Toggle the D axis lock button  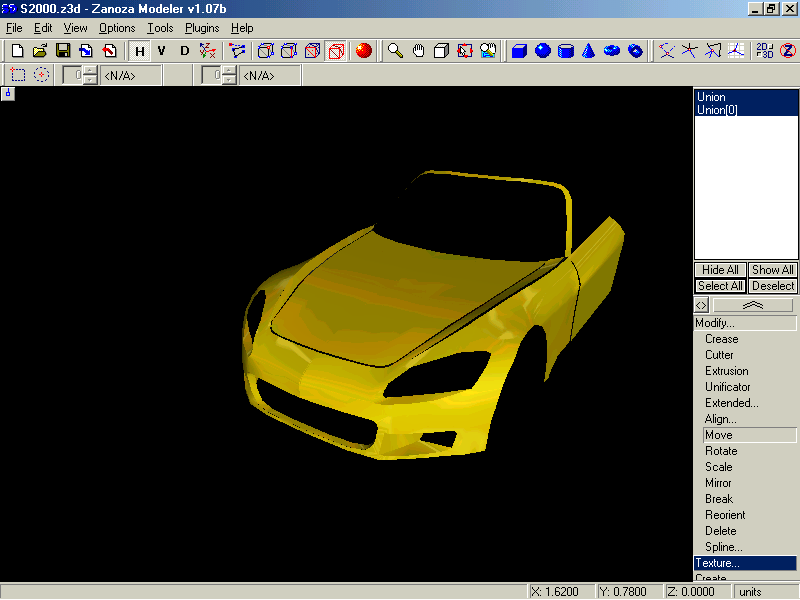click(184, 51)
